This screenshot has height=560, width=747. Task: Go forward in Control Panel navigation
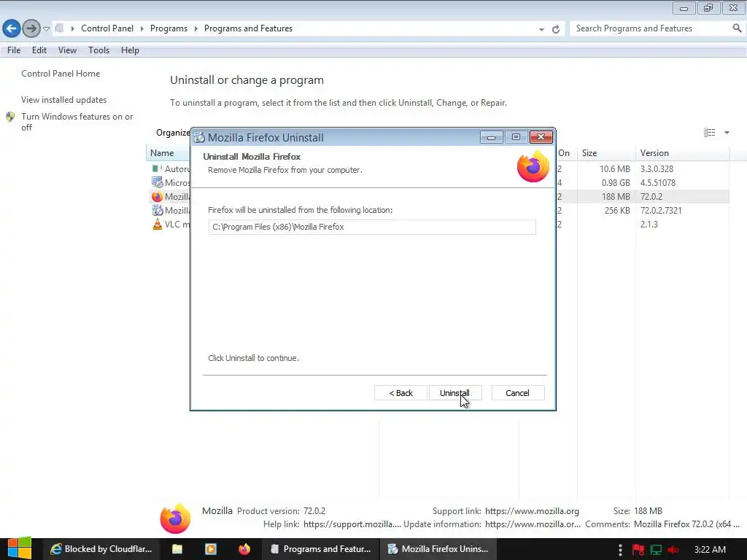pos(31,28)
